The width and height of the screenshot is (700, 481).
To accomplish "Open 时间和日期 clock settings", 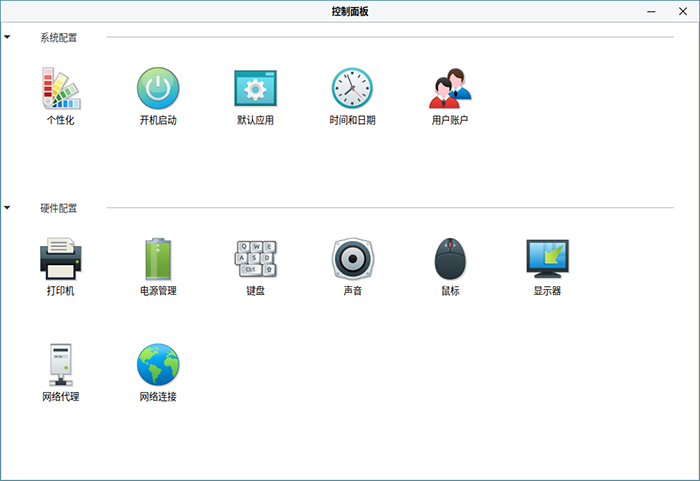I will click(352, 89).
